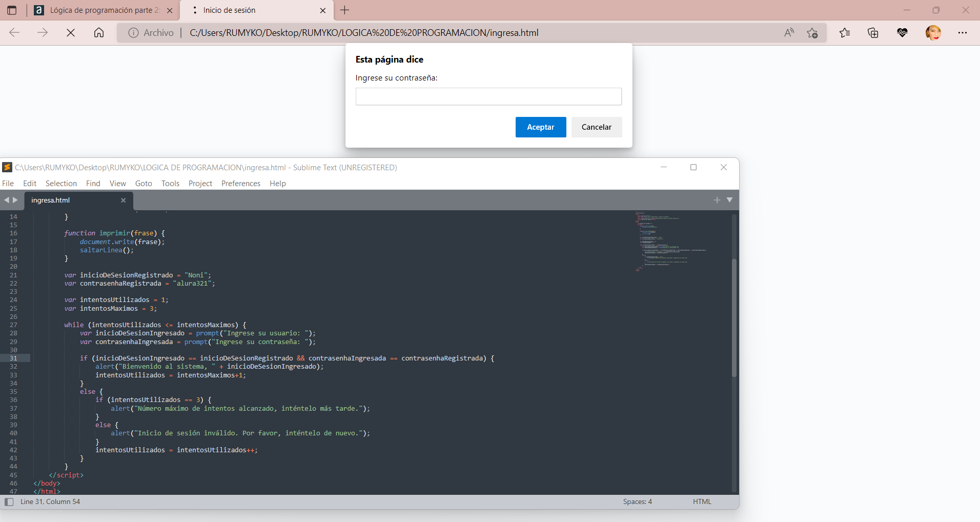Open the Goto menu
The height and width of the screenshot is (522, 980).
(x=144, y=184)
